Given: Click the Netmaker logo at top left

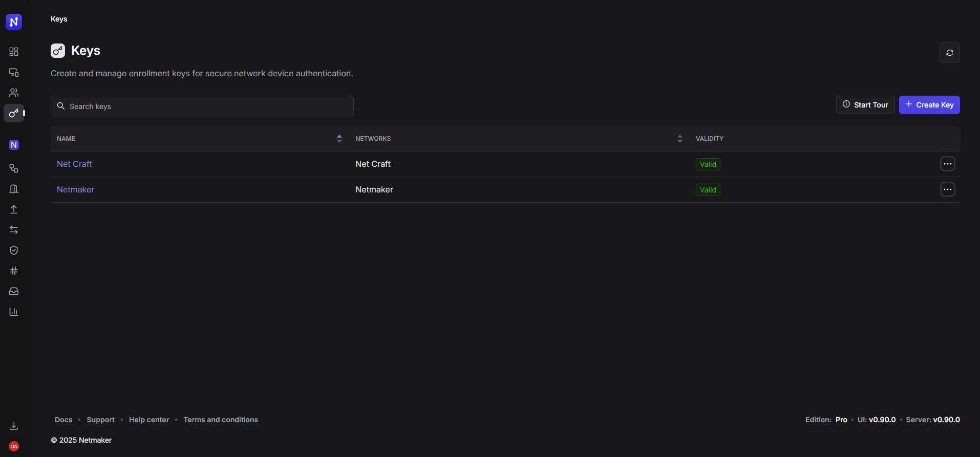Looking at the screenshot, I should click(x=14, y=22).
